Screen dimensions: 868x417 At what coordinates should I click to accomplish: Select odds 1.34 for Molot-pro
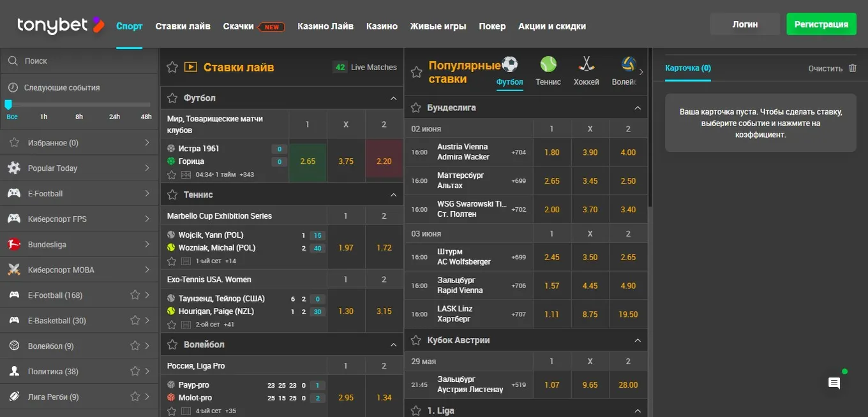[x=384, y=397]
